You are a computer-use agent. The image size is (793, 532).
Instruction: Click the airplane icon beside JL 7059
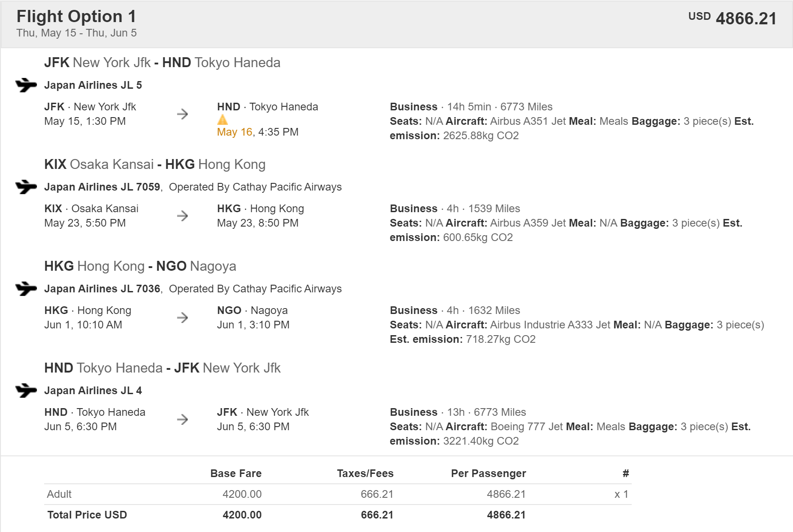click(x=26, y=186)
